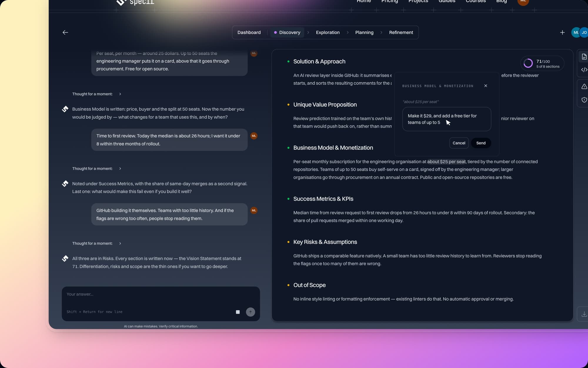This screenshot has height=368, width=588.
Task: Expand 'Thought for a moment' above Success Metrics reply
Action: click(97, 169)
